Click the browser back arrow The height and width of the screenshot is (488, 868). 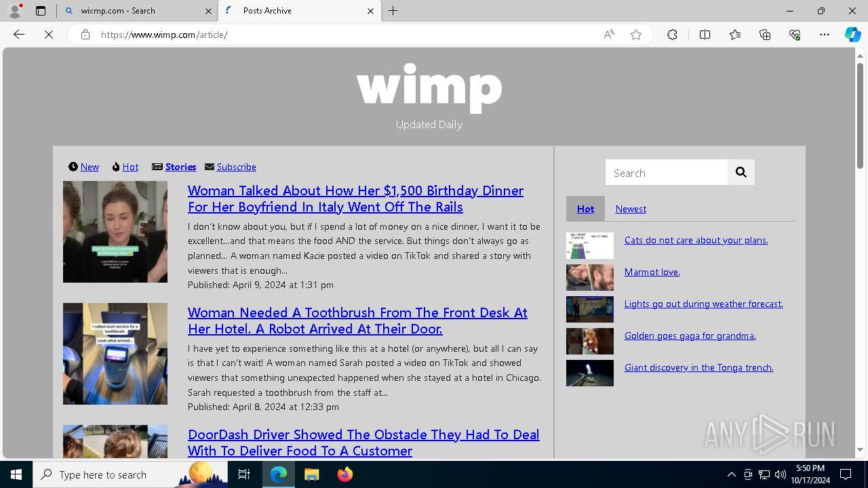19,35
